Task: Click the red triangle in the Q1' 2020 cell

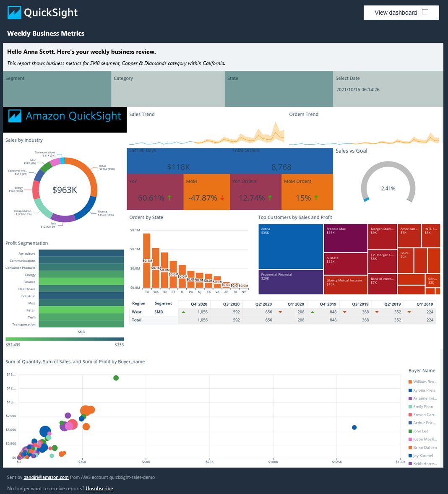Action: [x=280, y=312]
